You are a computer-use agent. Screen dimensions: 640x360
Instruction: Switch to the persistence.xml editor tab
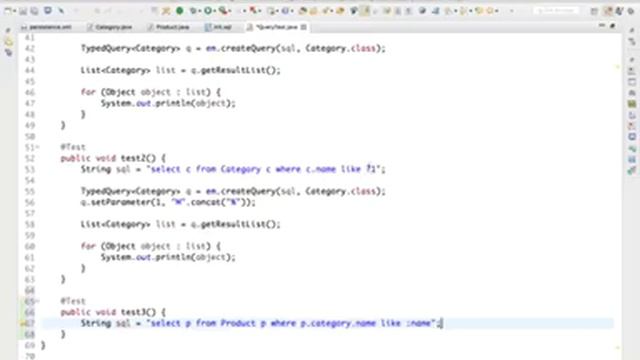point(46,27)
